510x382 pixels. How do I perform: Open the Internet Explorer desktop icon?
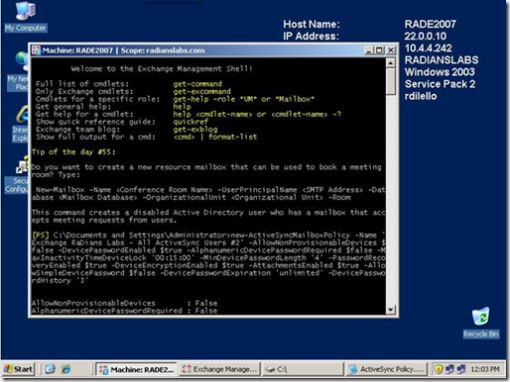coord(21,124)
